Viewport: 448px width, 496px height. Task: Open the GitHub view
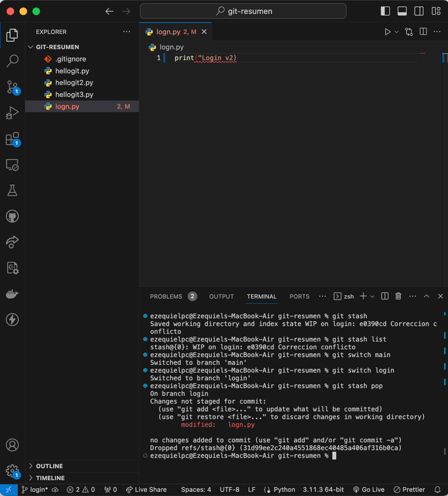tap(12, 216)
